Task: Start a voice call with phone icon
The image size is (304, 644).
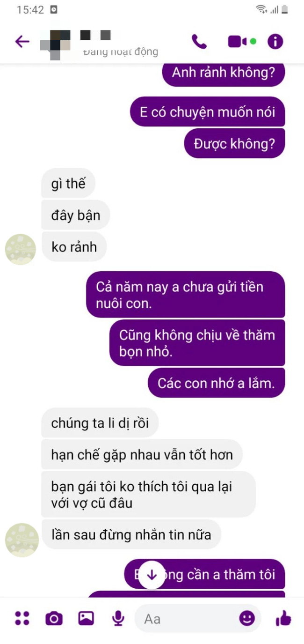Action: pyautogui.click(x=199, y=42)
